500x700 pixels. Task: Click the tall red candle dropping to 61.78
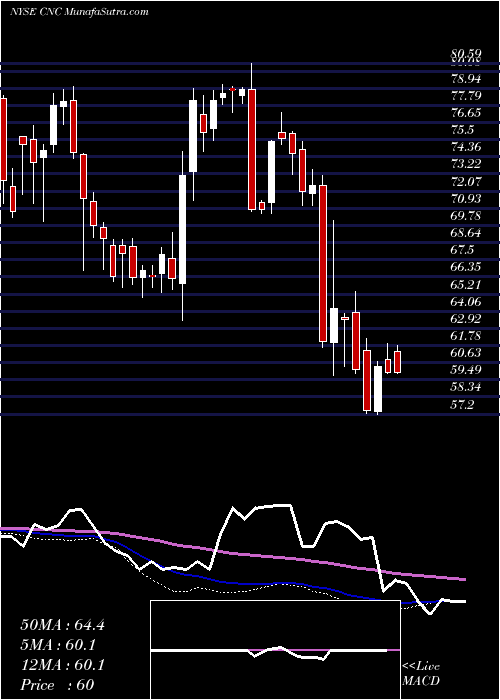pyautogui.click(x=323, y=263)
